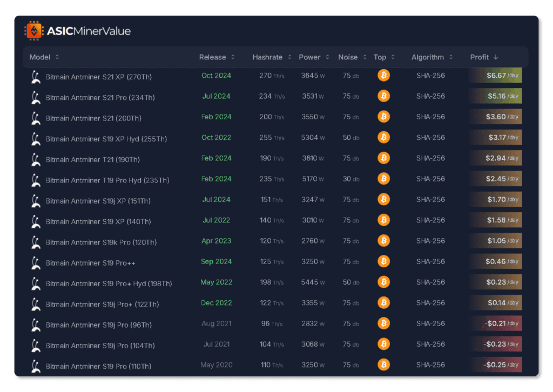Click Bitcoin icon in S21 (200Th) row
553x392 pixels.
(x=384, y=116)
